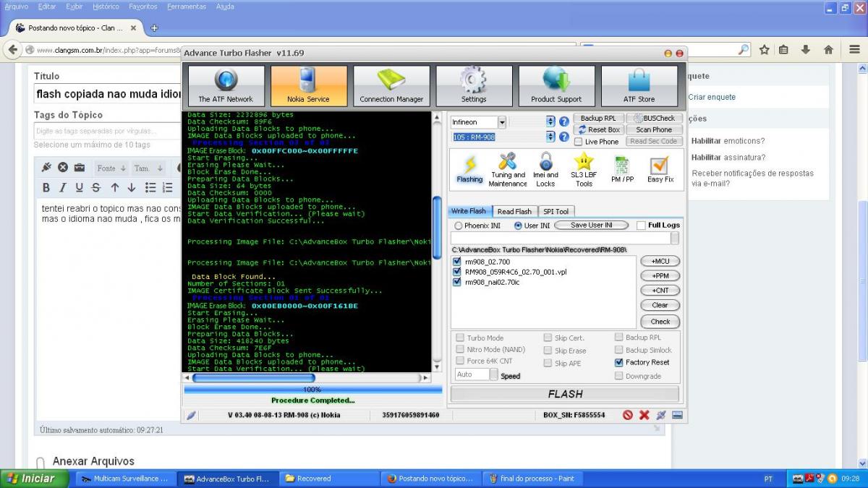
Task: Bookmark page with the browser star icon
Action: tap(764, 50)
